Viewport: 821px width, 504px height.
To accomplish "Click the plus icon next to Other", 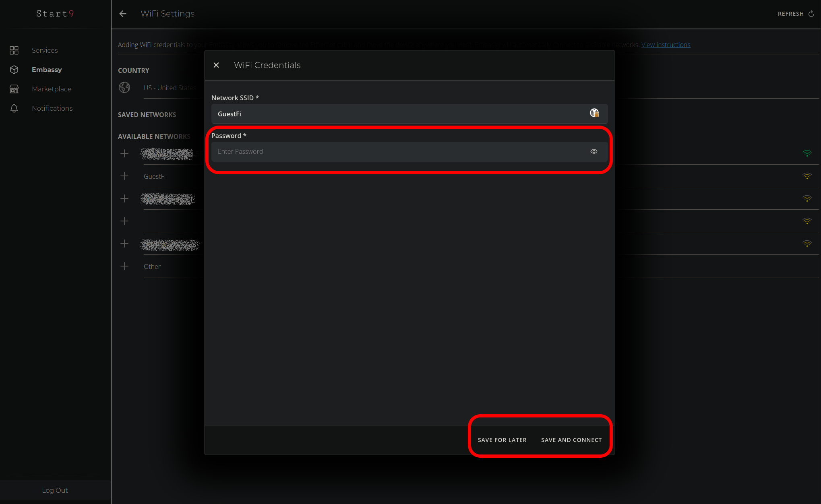I will click(124, 266).
